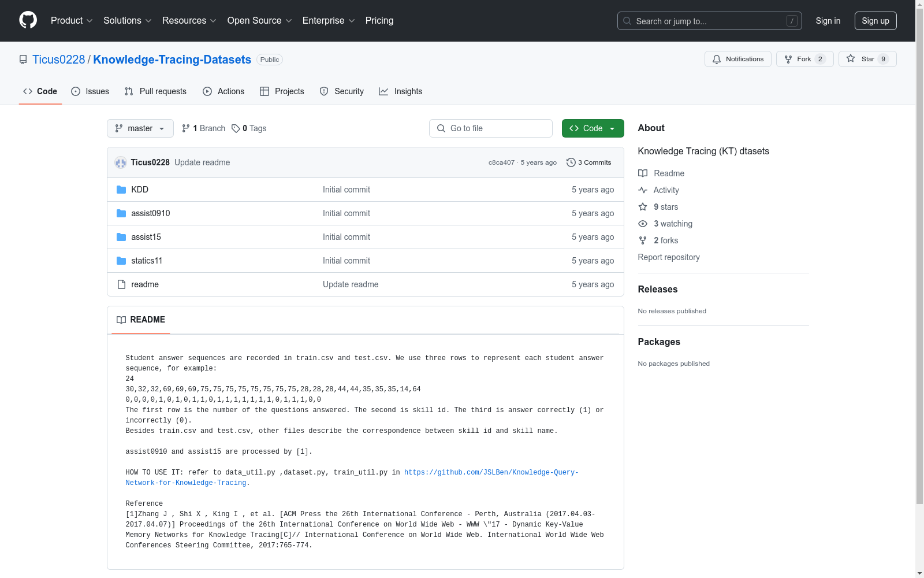Screen dimensions: 924x578
Task: Open the Update readme commit message by Ticus0228
Action: click(202, 162)
